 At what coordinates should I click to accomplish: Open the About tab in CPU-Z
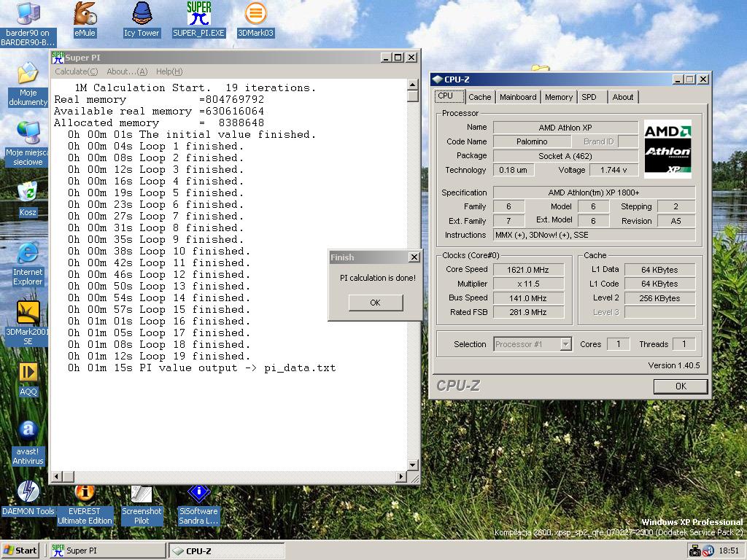point(623,97)
